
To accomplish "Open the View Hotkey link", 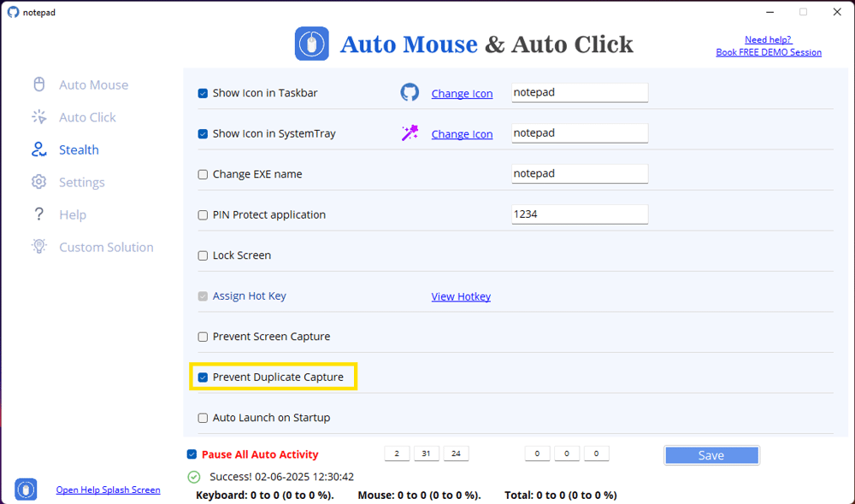I will 461,296.
